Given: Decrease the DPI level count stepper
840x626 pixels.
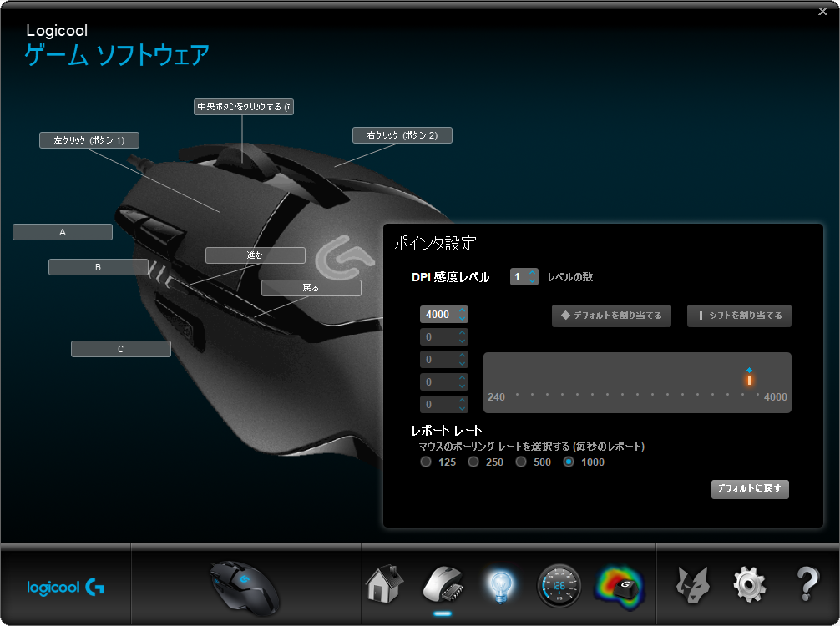Looking at the screenshot, I should click(532, 280).
